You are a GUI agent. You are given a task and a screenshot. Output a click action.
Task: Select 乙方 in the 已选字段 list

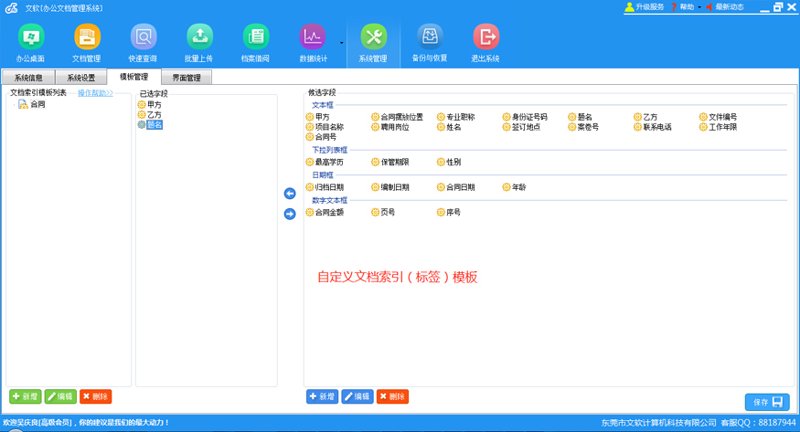149,115
